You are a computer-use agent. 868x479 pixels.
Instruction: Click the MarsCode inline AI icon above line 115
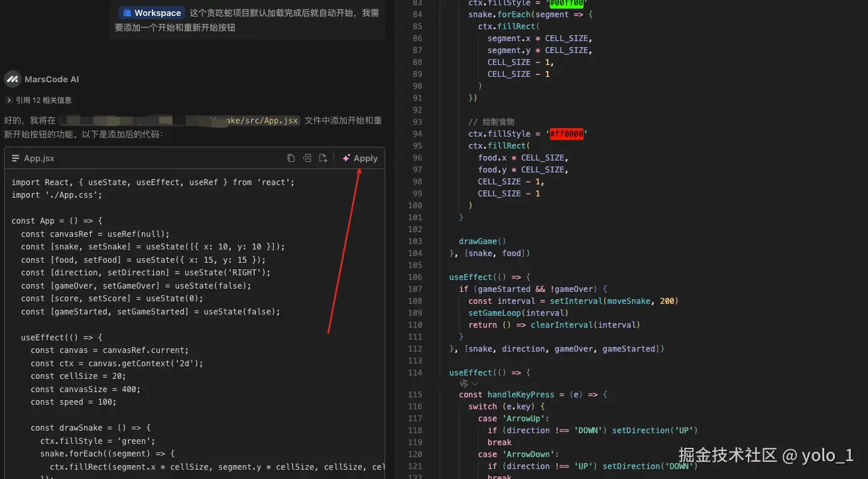[x=464, y=383]
